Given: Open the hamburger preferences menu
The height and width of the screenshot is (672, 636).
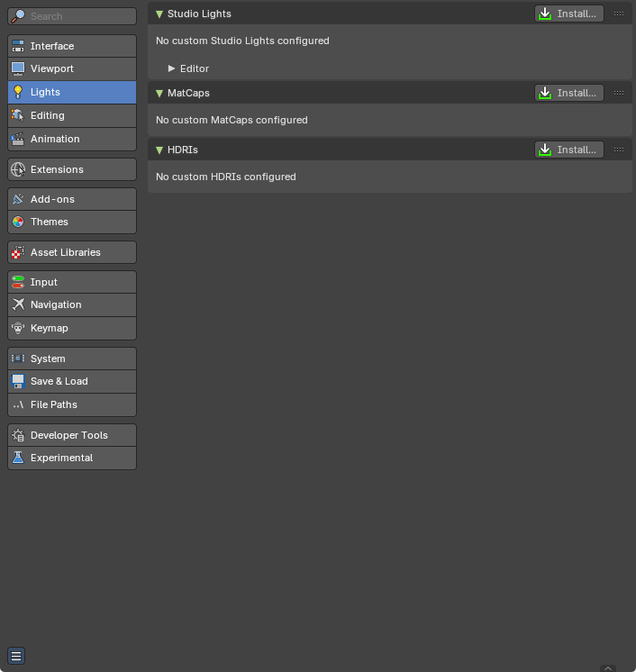Looking at the screenshot, I should (16, 656).
